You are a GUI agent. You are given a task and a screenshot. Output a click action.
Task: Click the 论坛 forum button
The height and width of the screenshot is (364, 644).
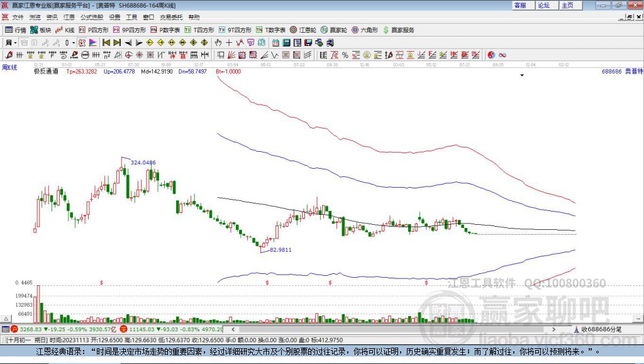(547, 5)
